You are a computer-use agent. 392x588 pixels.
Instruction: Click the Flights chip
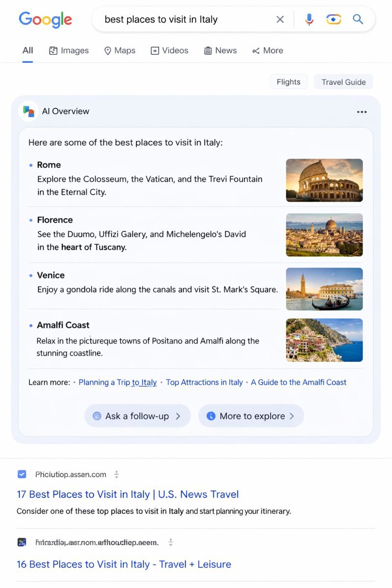click(x=288, y=82)
